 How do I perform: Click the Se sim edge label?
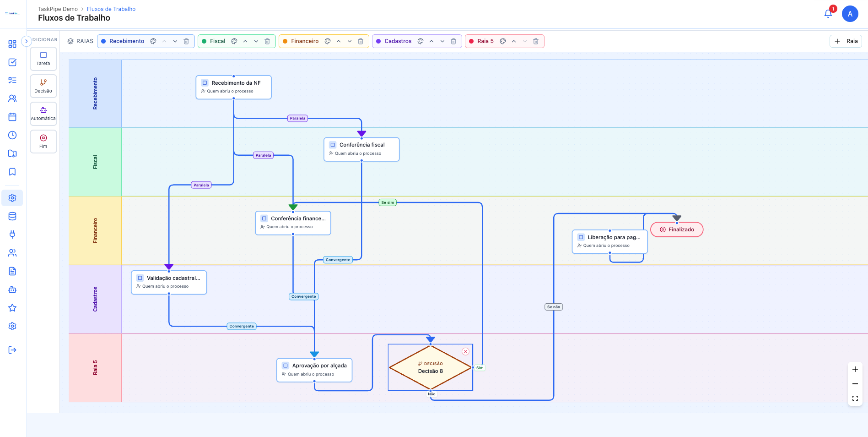388,202
